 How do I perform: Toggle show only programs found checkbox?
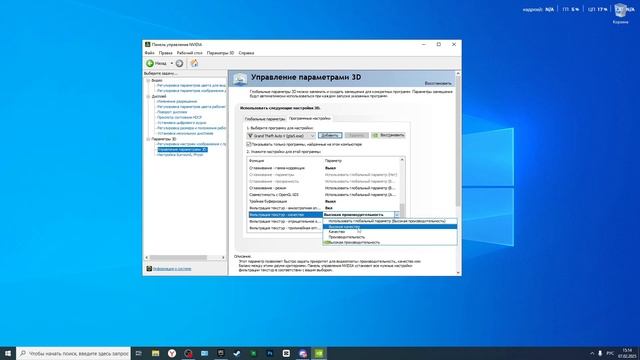(249, 144)
